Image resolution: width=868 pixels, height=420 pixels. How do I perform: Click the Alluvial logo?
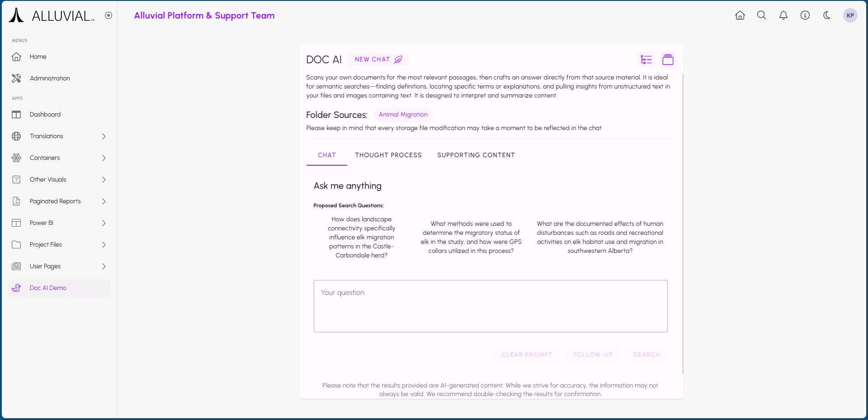pos(52,16)
